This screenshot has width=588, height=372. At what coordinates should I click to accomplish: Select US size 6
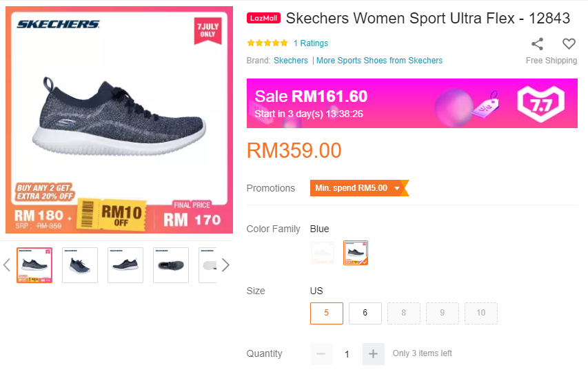pyautogui.click(x=365, y=313)
